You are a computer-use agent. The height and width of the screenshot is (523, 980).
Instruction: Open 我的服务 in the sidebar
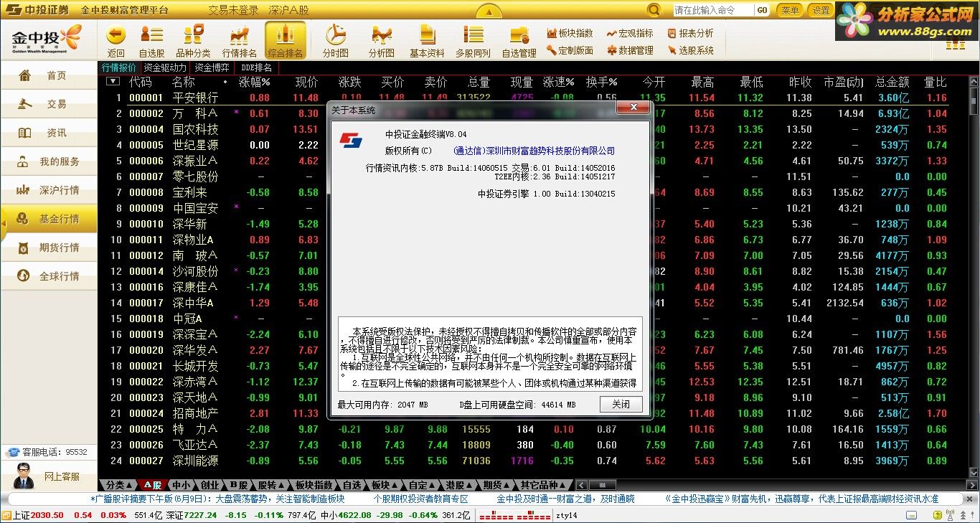(49, 161)
